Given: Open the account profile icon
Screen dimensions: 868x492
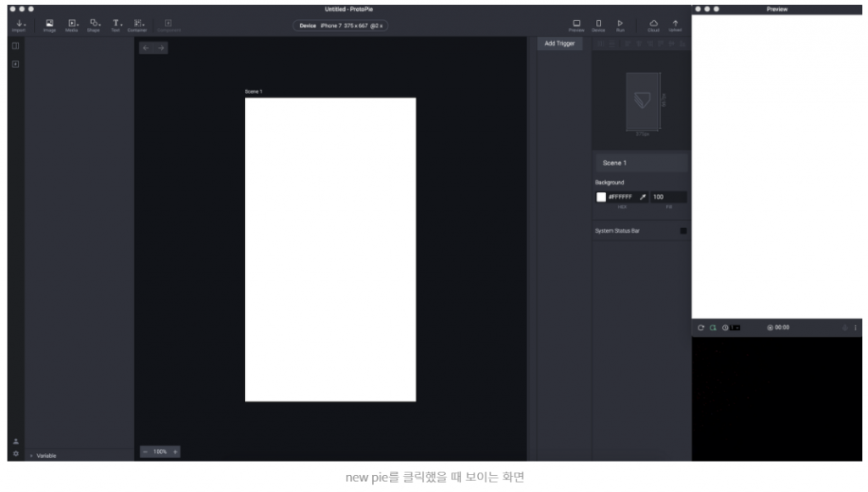Looking at the screenshot, I should (x=15, y=442).
